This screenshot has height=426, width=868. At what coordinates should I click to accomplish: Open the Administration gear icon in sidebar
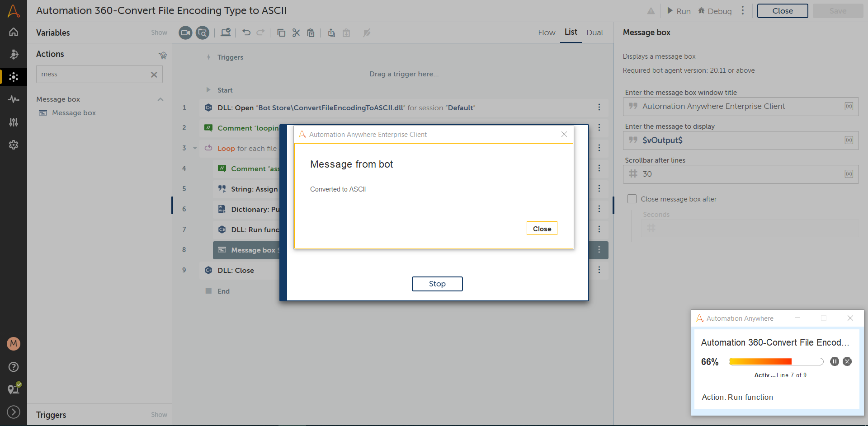click(14, 145)
